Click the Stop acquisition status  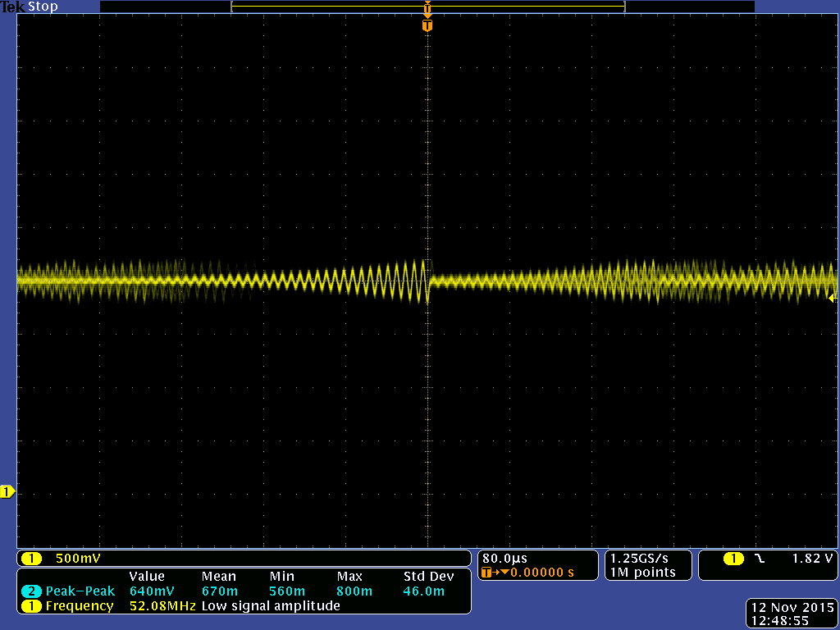point(43,7)
